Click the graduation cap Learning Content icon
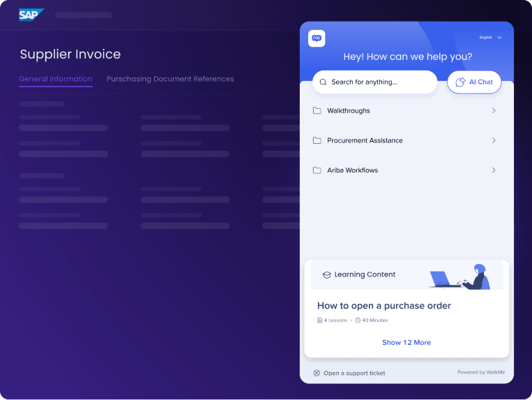The image size is (532, 400). (327, 275)
